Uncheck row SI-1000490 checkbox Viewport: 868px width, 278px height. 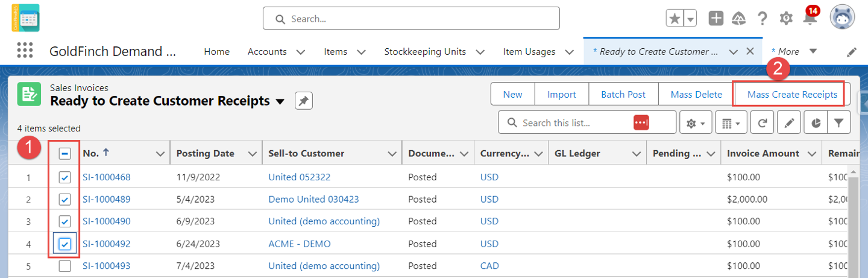pyautogui.click(x=65, y=221)
